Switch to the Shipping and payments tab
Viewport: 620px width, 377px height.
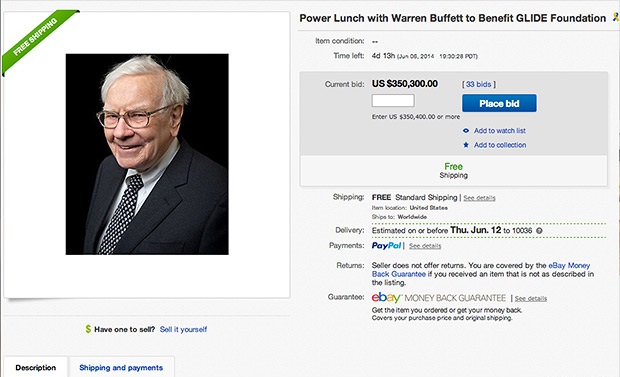[121, 368]
